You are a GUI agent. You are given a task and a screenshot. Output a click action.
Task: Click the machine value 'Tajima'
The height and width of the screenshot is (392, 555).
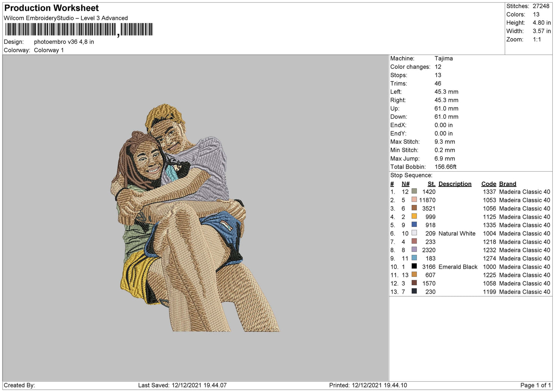click(444, 58)
